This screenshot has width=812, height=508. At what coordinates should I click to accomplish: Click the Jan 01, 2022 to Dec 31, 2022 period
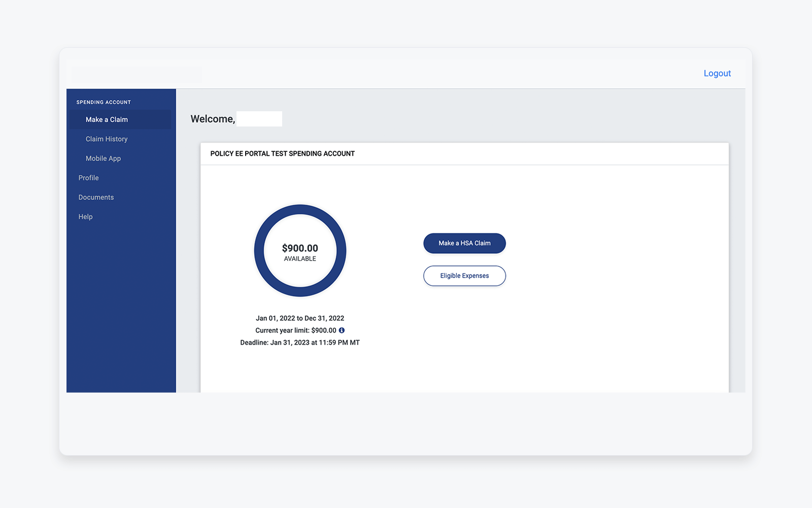tap(300, 318)
